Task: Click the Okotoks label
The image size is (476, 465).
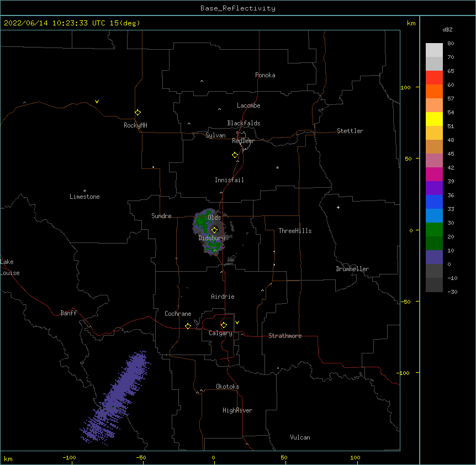Action: (x=228, y=387)
